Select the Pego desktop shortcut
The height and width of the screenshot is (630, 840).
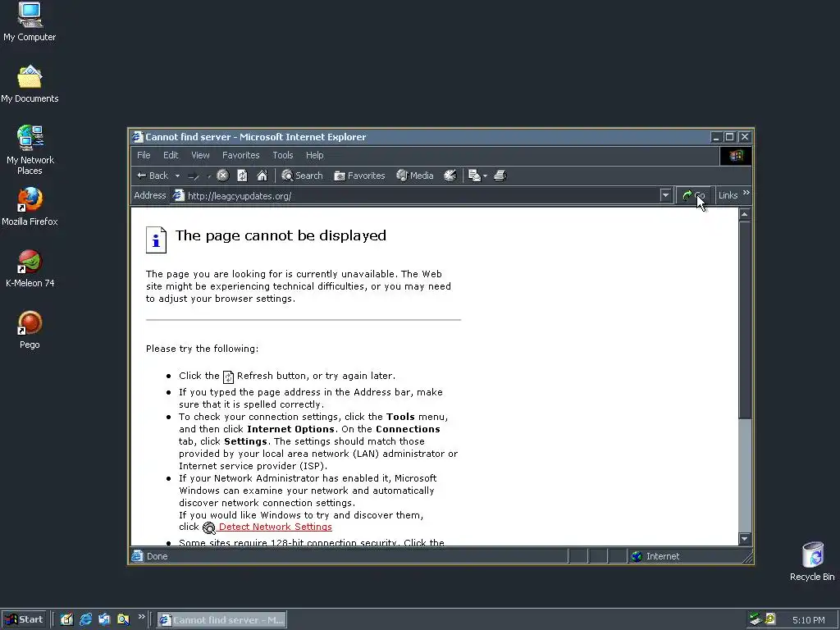point(30,331)
